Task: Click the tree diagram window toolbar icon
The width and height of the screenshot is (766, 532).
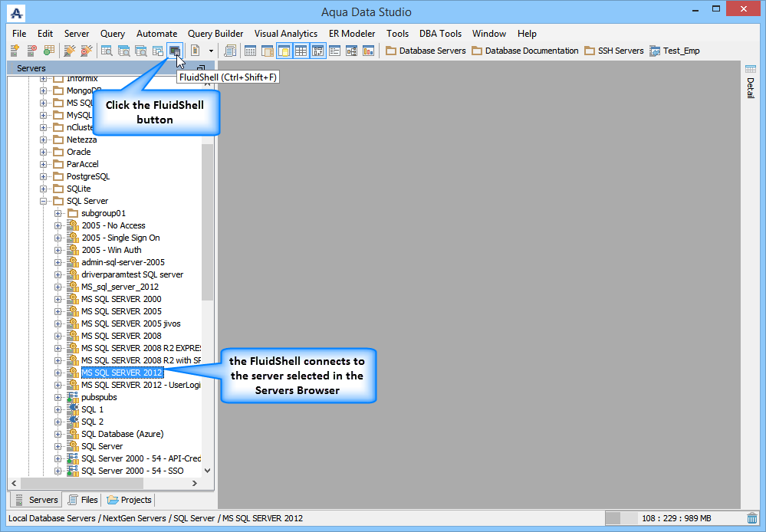Action: (351, 51)
